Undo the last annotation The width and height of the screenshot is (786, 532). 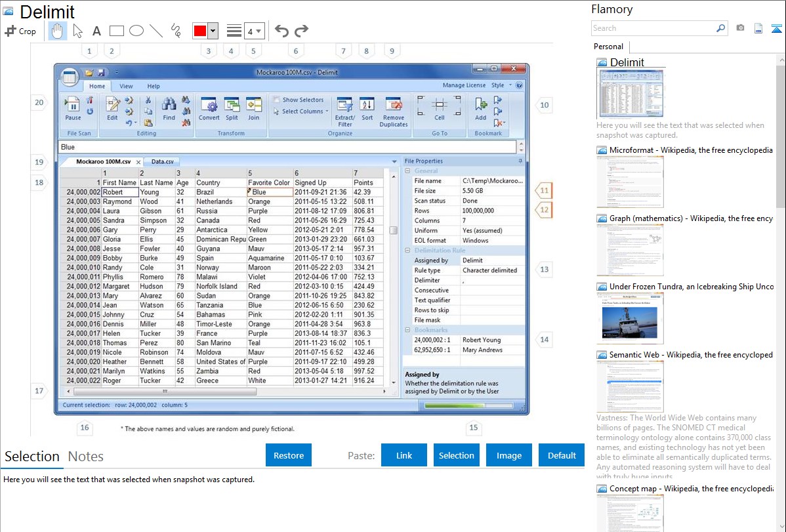[x=281, y=31]
